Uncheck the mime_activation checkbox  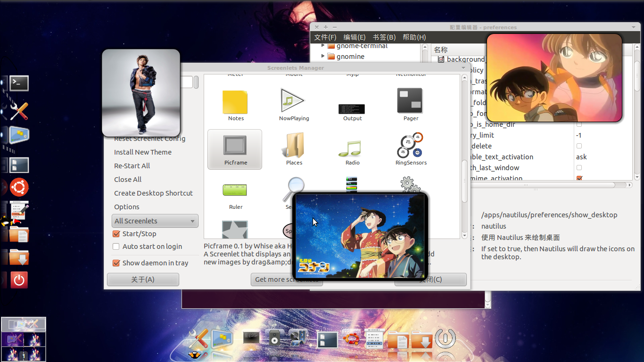click(579, 178)
